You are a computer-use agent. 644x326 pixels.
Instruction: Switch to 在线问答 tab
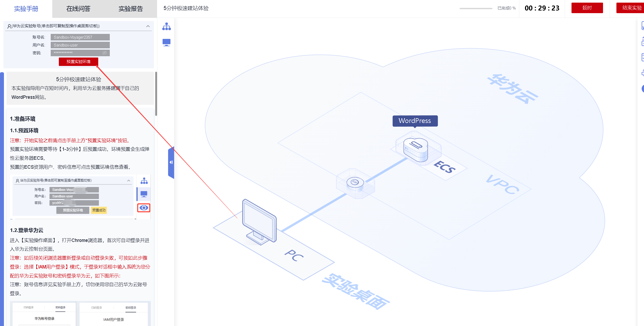78,9
